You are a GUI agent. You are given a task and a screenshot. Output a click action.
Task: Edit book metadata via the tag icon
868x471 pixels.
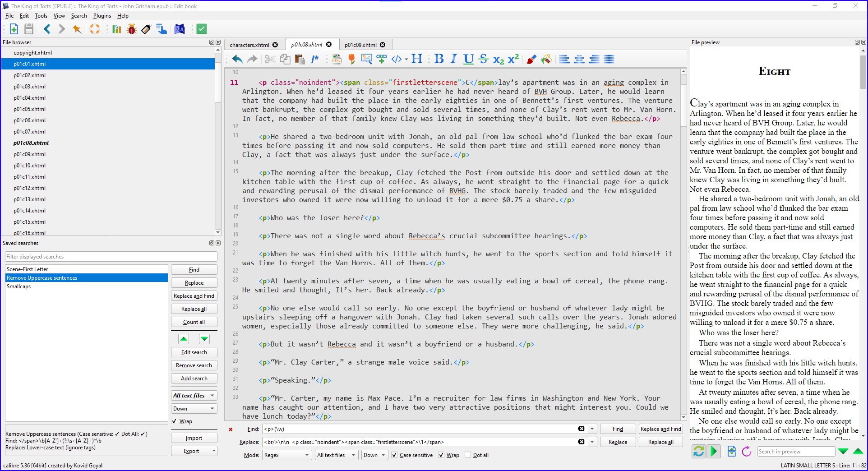click(x=146, y=29)
